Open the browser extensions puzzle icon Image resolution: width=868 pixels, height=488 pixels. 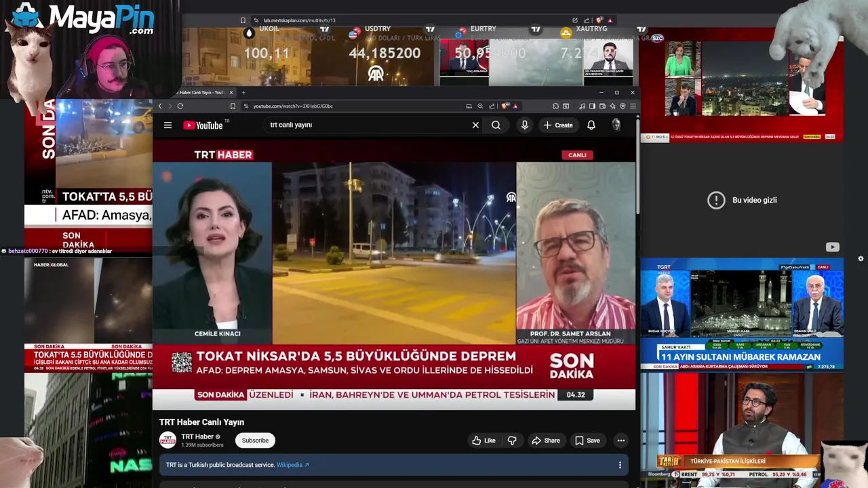pyautogui.click(x=556, y=106)
